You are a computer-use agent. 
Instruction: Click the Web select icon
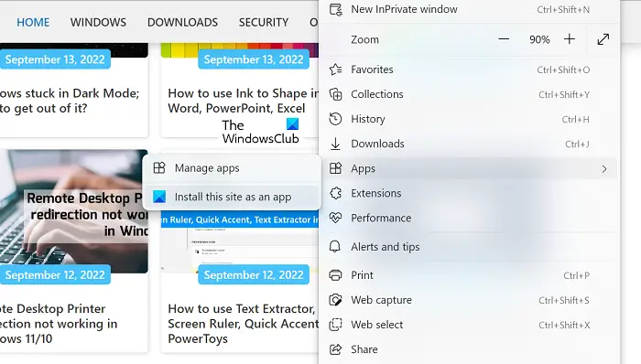[336, 325]
